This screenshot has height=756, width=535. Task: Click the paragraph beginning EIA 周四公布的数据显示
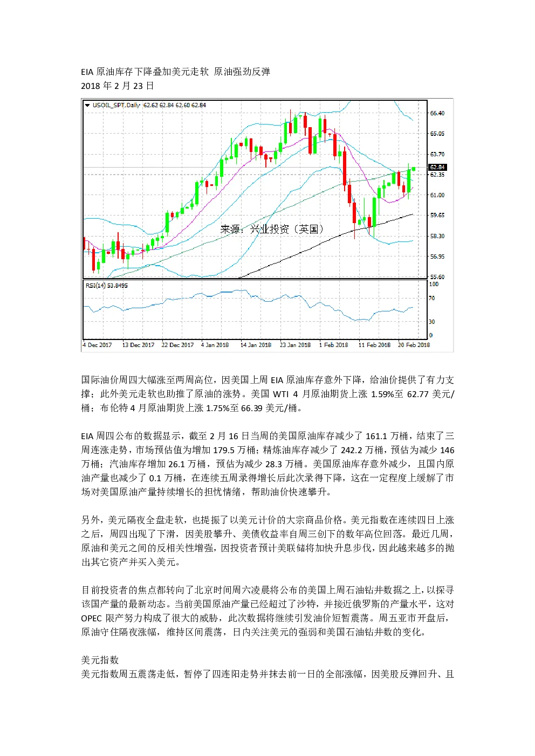point(267,464)
